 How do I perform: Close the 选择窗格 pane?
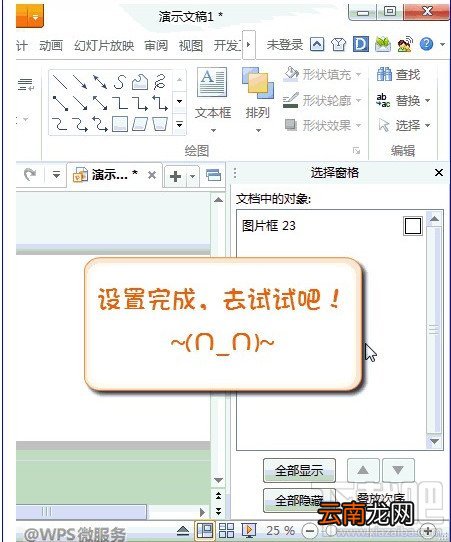pyautogui.click(x=439, y=172)
